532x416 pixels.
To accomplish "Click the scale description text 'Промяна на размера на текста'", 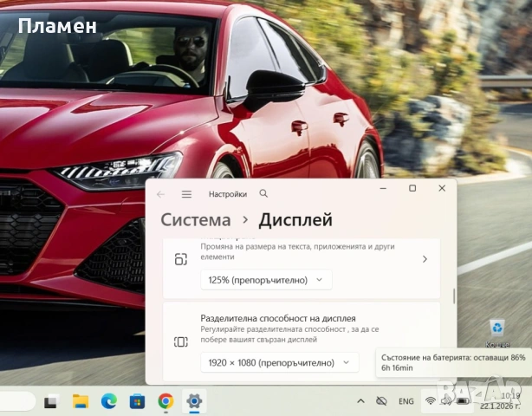I will coord(256,246).
